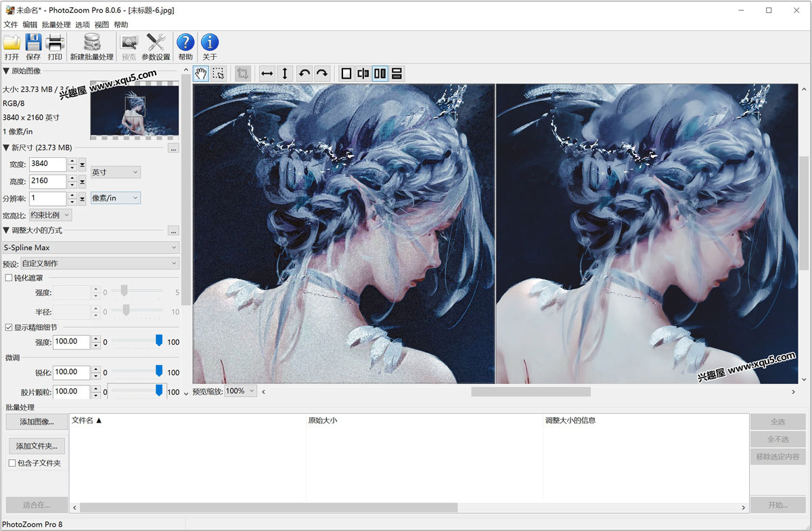The width and height of the screenshot is (812, 531).
Task: Click the 全不选 button
Action: 778,440
